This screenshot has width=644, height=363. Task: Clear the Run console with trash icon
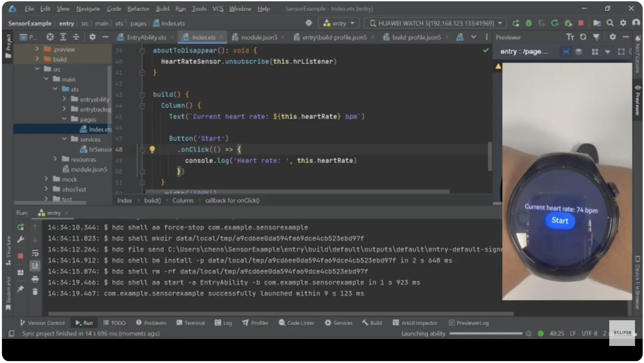[x=35, y=292]
